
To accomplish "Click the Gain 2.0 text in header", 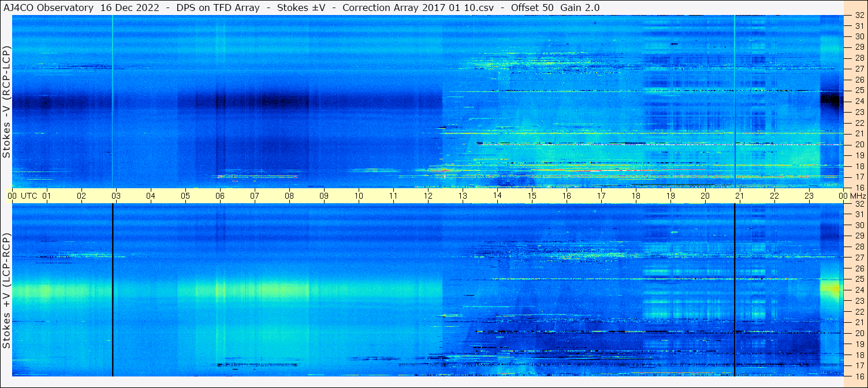I will pos(580,8).
